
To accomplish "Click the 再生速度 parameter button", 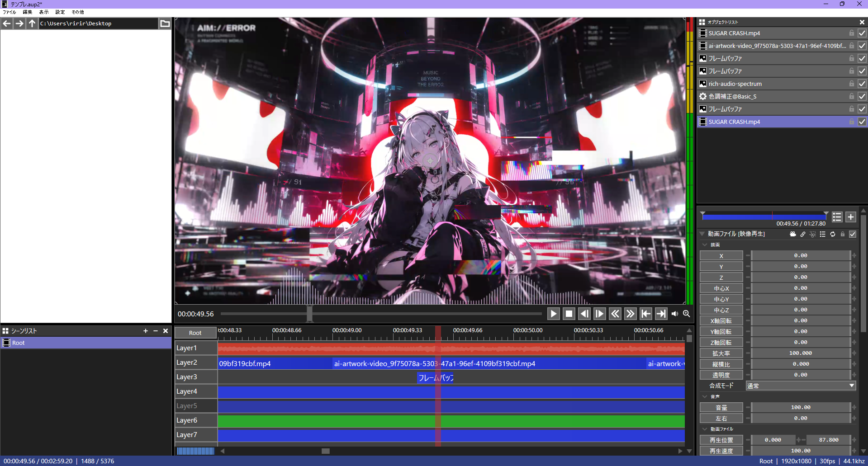I will click(x=721, y=451).
